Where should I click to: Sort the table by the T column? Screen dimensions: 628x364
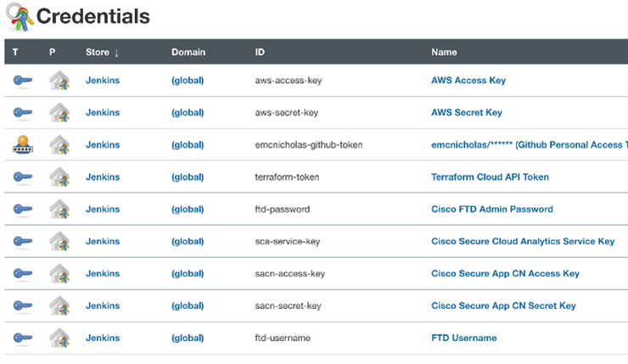pyautogui.click(x=15, y=52)
